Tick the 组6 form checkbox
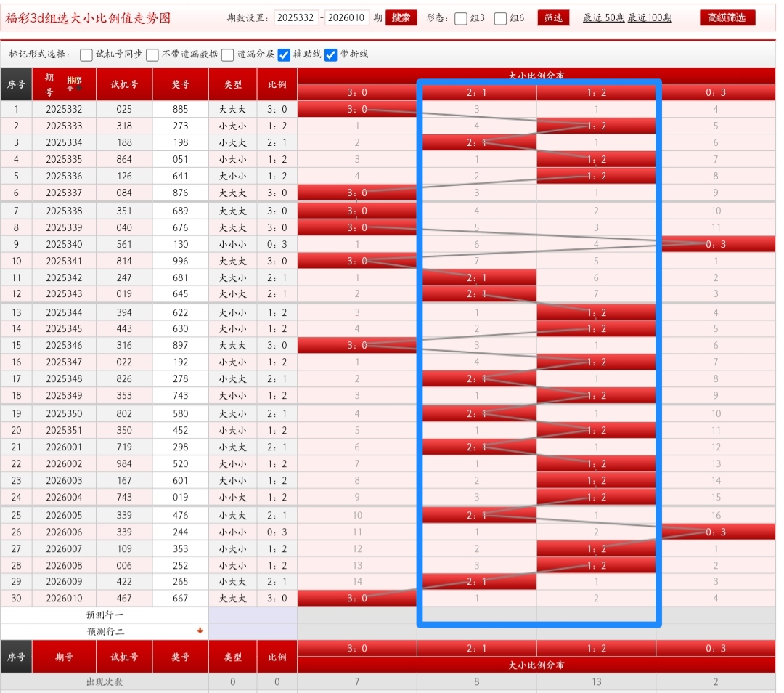This screenshot has height=693, width=784. click(x=500, y=18)
